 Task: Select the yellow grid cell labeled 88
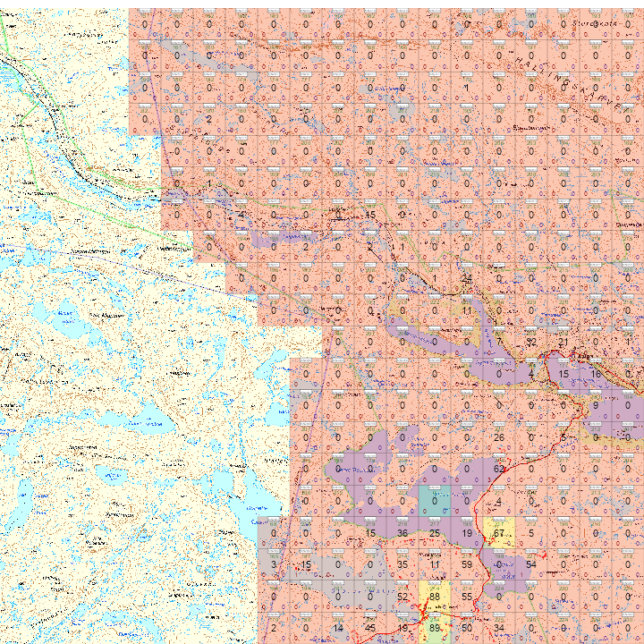[435, 597]
